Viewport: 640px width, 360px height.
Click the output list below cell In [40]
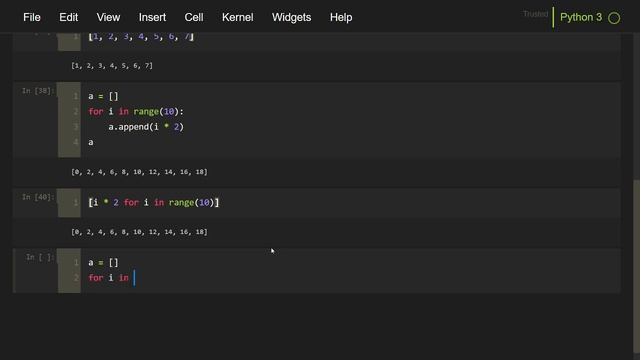[x=139, y=232]
